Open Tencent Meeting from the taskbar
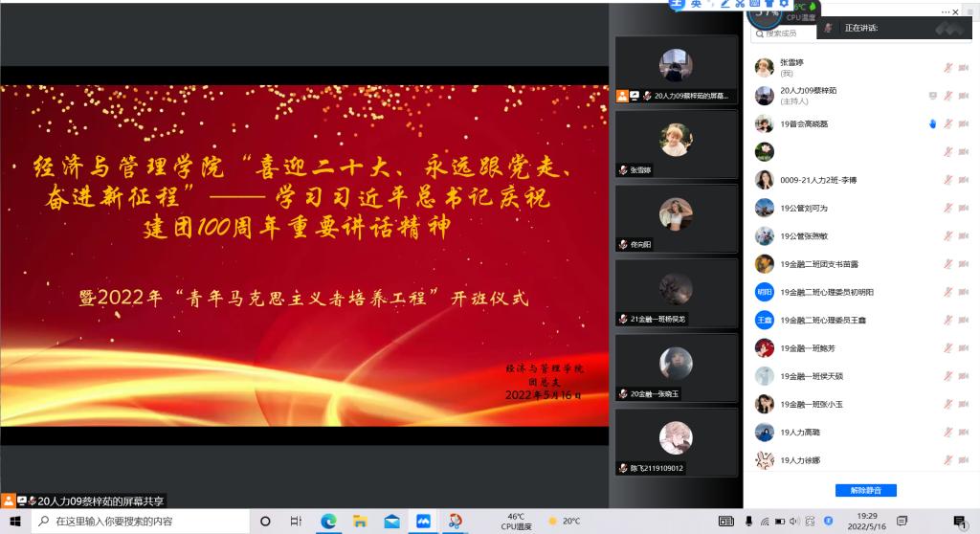 (x=423, y=522)
